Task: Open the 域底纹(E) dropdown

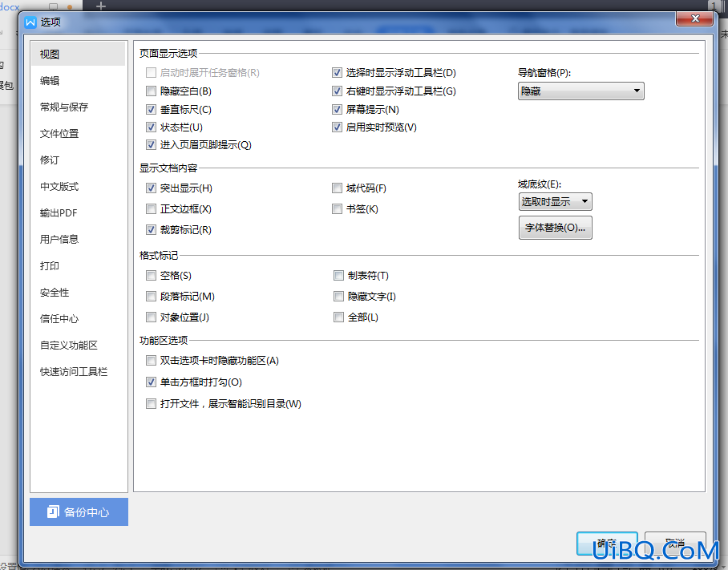Action: pyautogui.click(x=556, y=201)
